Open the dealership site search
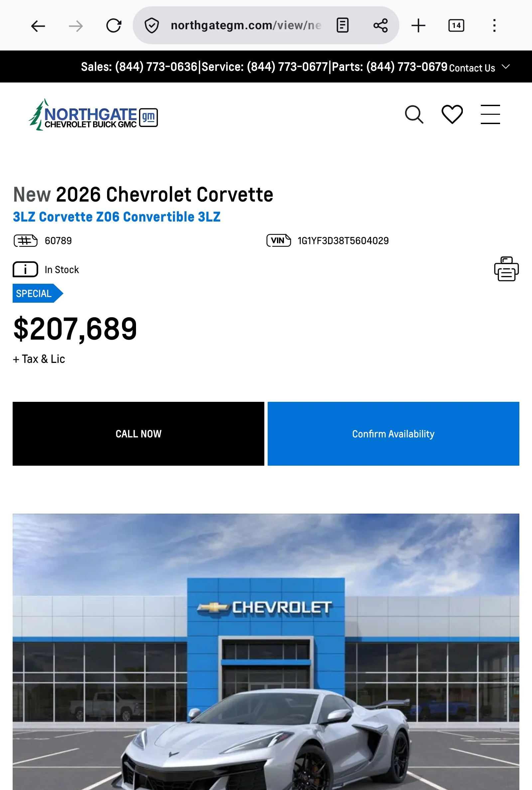 [414, 115]
